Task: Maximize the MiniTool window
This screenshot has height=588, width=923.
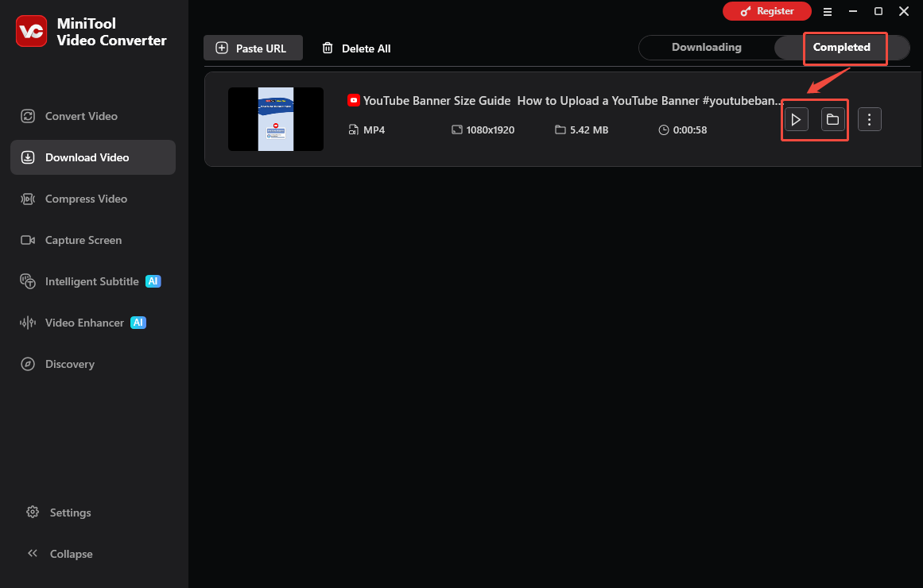Action: coord(878,11)
